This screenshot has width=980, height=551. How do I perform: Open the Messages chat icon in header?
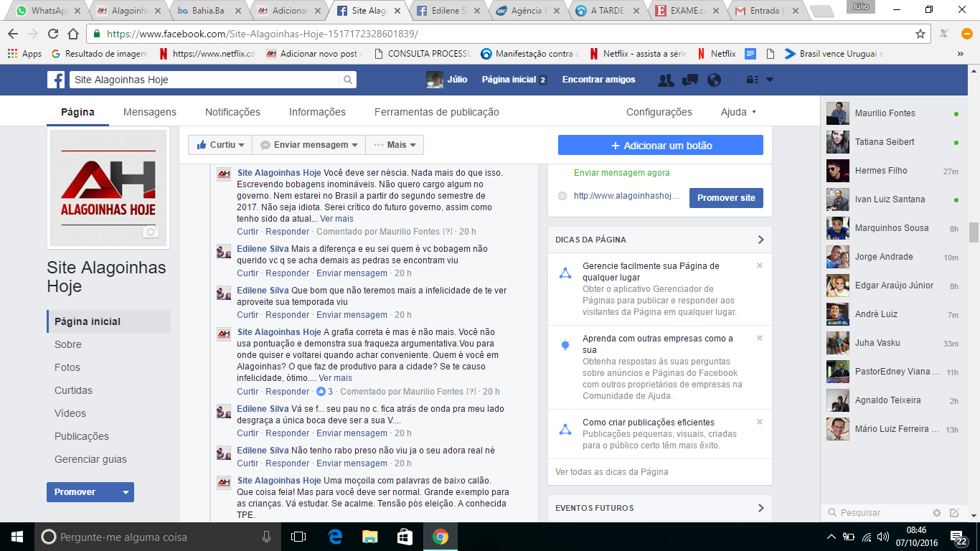point(690,80)
